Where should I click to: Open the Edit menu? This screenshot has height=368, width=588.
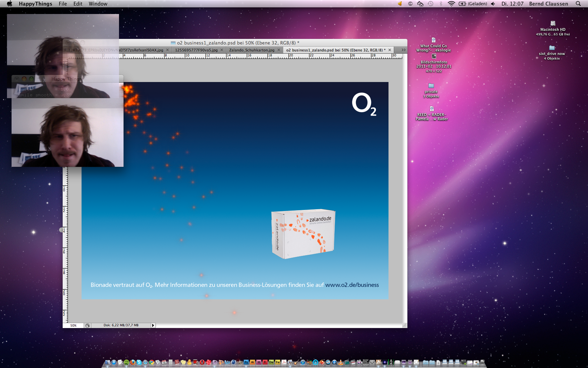78,4
